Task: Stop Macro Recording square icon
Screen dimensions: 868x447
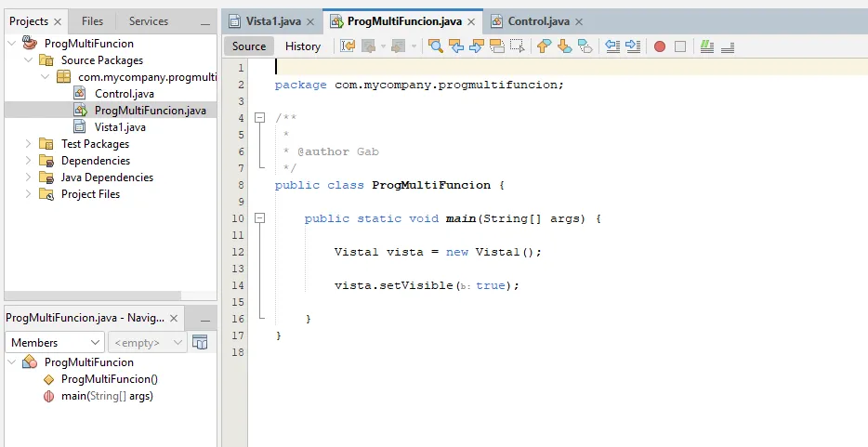Action: [x=680, y=46]
